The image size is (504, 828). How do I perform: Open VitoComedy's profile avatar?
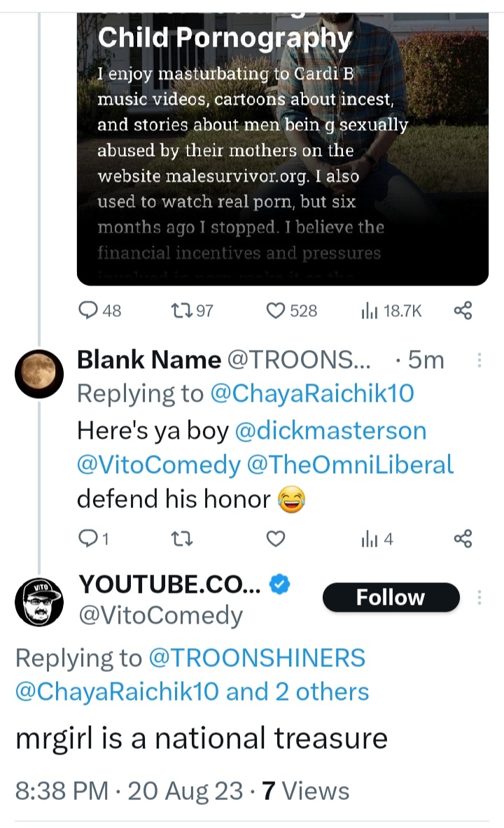click(39, 600)
